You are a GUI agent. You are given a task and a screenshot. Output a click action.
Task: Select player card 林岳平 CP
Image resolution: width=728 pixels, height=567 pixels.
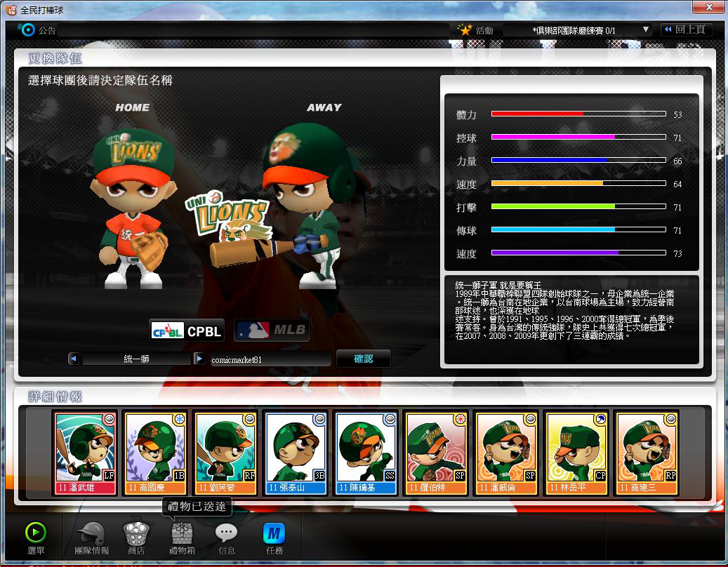tap(576, 453)
